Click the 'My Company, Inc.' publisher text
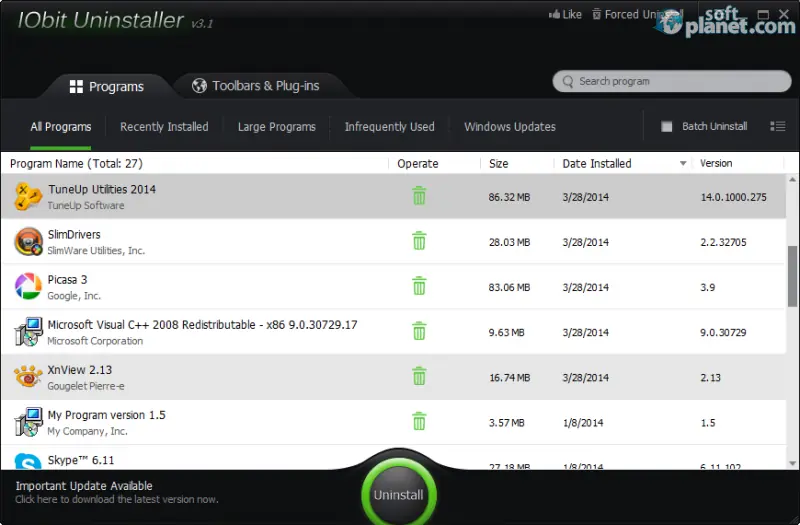The height and width of the screenshot is (525, 800). click(87, 431)
